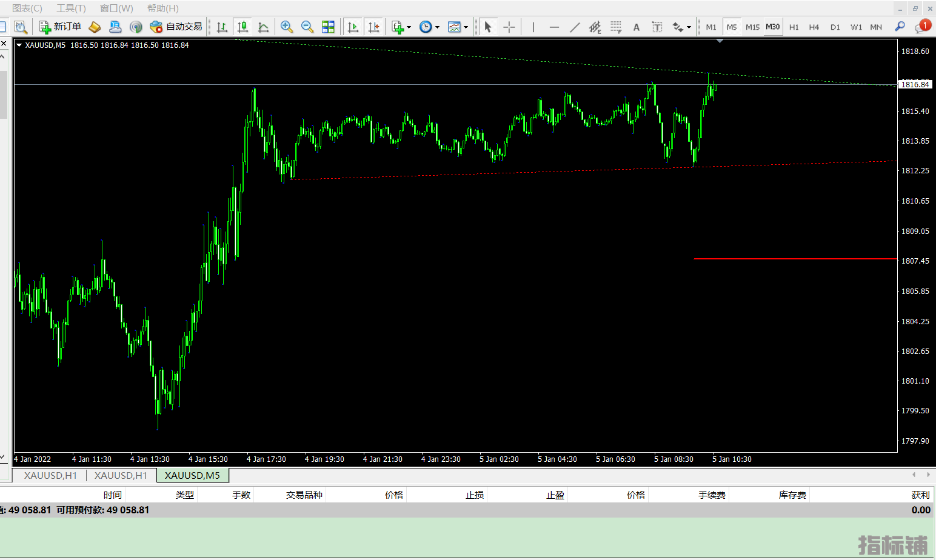Viewport: 936px width, 560px height.
Task: Toggle chart auto-scroll button
Action: tap(353, 27)
